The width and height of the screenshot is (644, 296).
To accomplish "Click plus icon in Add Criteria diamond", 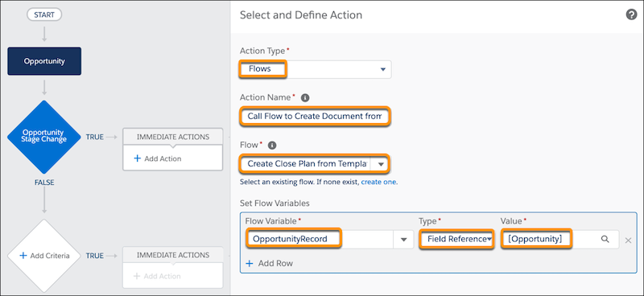I will (x=23, y=255).
